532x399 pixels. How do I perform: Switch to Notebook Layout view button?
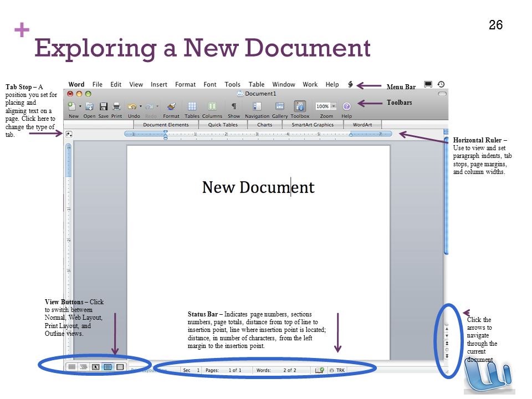[120, 367]
